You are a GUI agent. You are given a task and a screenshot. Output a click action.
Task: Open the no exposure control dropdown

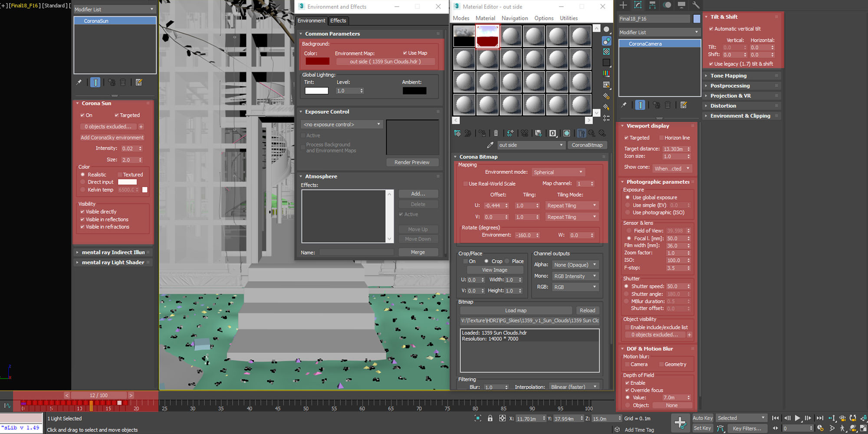click(342, 125)
